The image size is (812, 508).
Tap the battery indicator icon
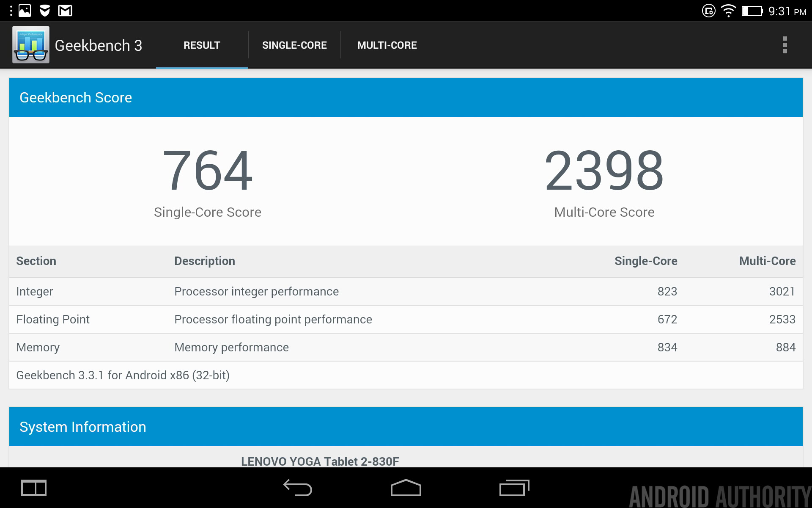(x=752, y=11)
